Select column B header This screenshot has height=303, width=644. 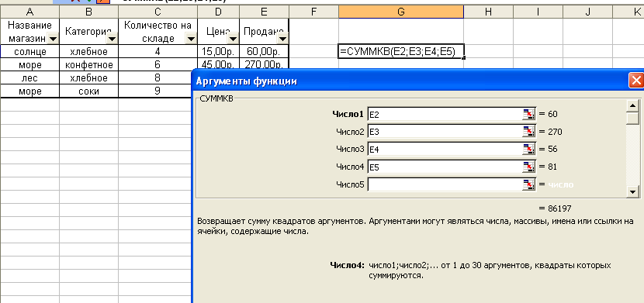click(88, 12)
